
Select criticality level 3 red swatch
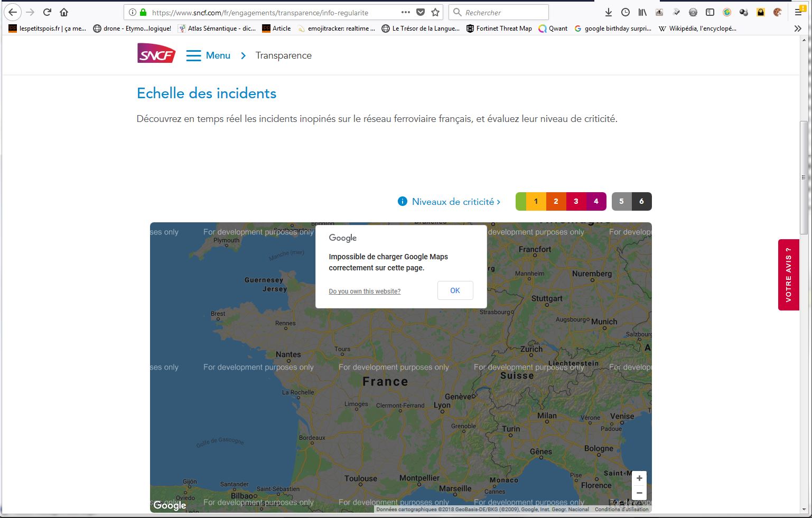(576, 201)
